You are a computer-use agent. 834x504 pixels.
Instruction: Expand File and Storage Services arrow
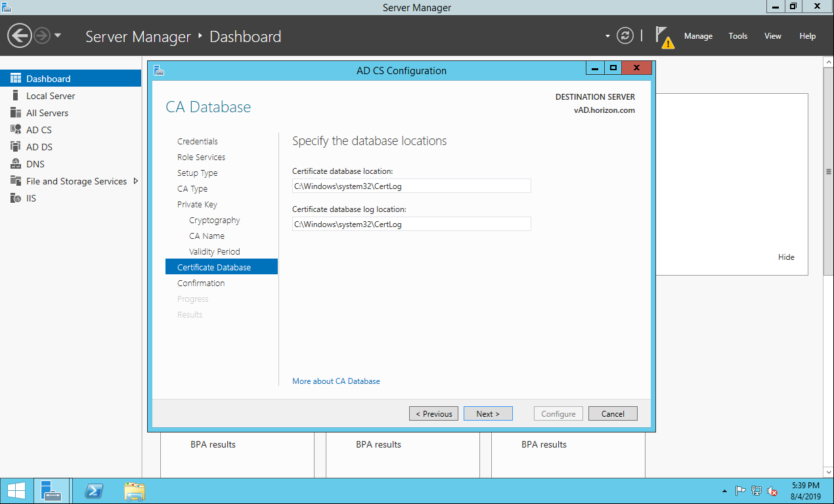(135, 181)
